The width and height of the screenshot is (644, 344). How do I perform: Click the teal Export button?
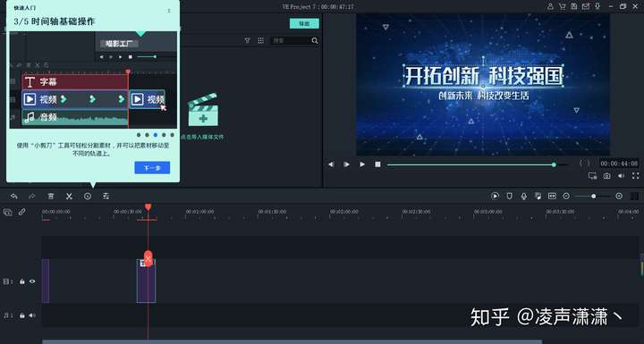pyautogui.click(x=304, y=23)
